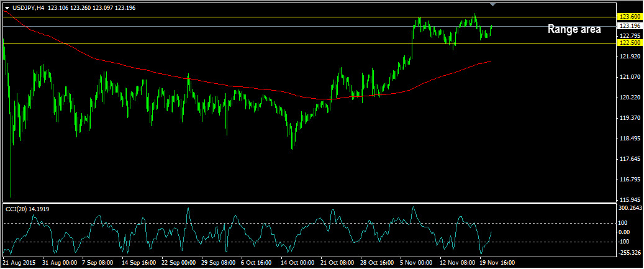Screen dimensions: 644x269
Task: Click the 19 Nov 16:00 time label
Action: pos(497,262)
